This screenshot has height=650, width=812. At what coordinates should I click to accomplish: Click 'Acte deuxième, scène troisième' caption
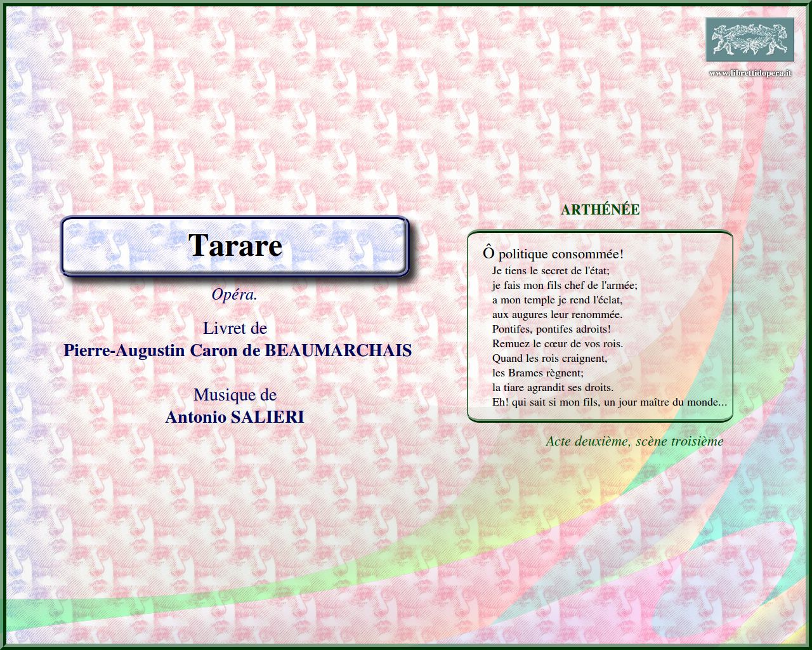point(634,441)
